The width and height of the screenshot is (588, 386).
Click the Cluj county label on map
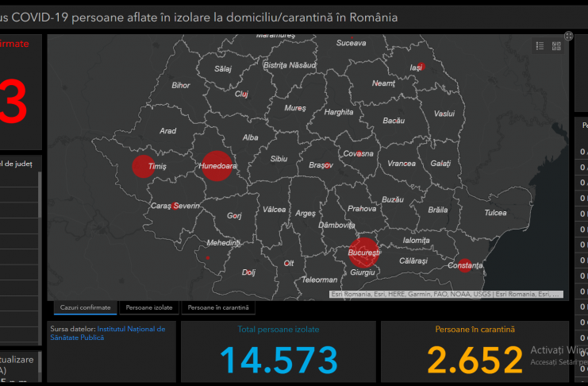click(x=242, y=94)
